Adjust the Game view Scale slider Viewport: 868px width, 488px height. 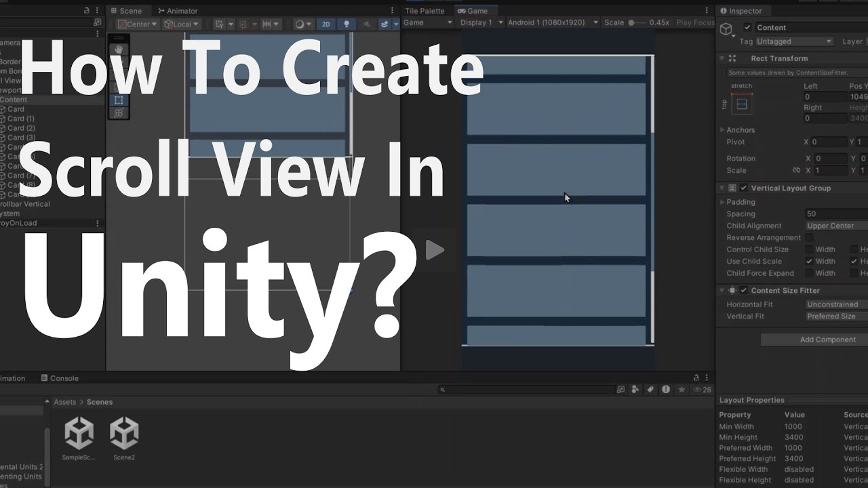(636, 22)
